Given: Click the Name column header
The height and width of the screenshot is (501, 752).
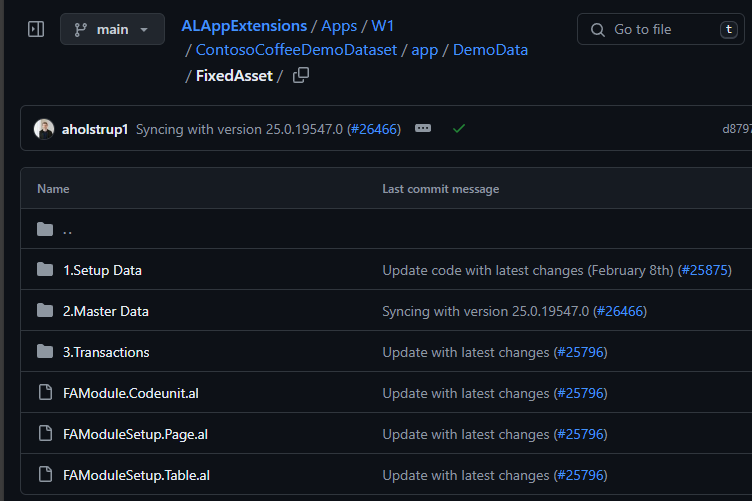Looking at the screenshot, I should click(53, 189).
